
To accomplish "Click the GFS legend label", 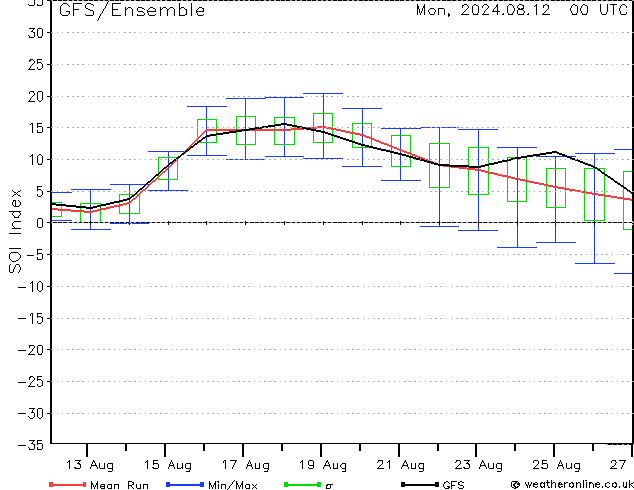I will point(453,485).
